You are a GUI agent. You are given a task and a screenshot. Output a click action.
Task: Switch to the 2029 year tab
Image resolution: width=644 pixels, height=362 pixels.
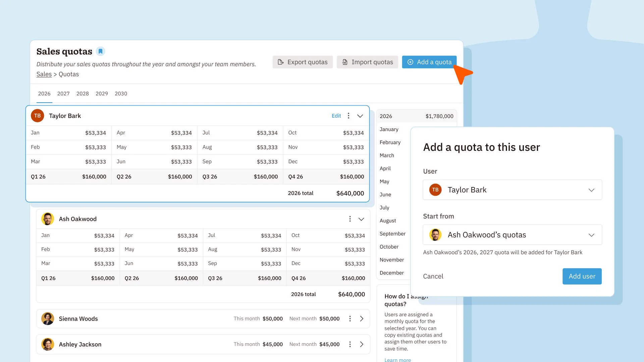click(x=102, y=94)
